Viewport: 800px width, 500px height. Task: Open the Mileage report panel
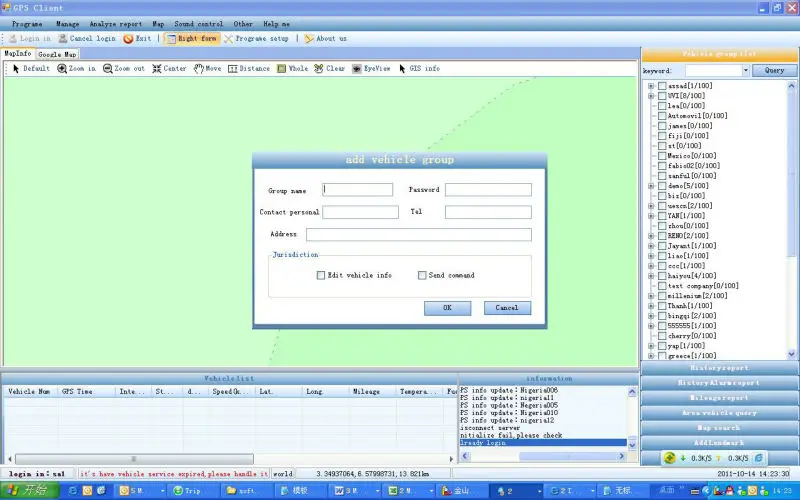tap(719, 398)
